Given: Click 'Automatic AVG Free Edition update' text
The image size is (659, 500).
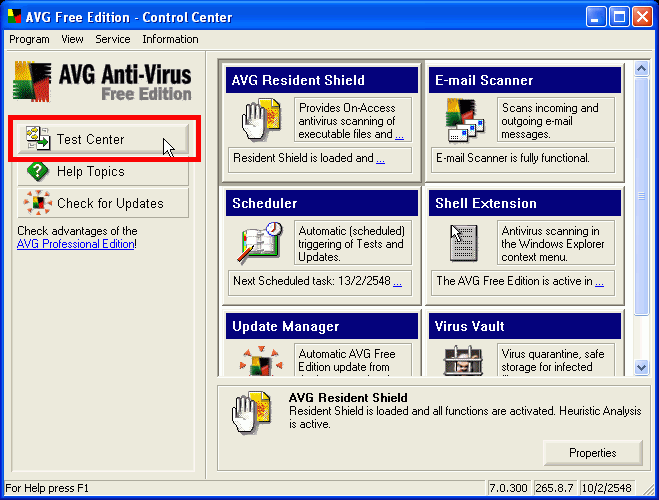Looking at the screenshot, I should pyautogui.click(x=347, y=361).
